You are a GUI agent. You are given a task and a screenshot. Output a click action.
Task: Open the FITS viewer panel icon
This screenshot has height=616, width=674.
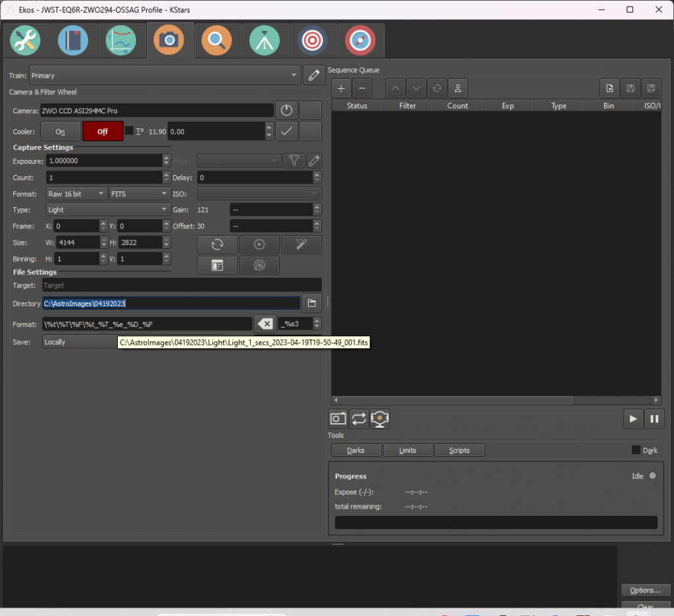(217, 265)
